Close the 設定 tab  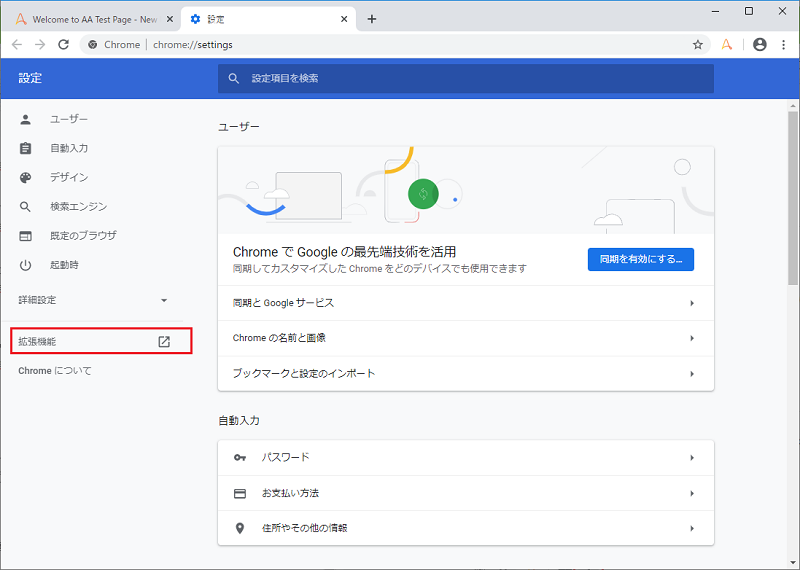tap(344, 19)
